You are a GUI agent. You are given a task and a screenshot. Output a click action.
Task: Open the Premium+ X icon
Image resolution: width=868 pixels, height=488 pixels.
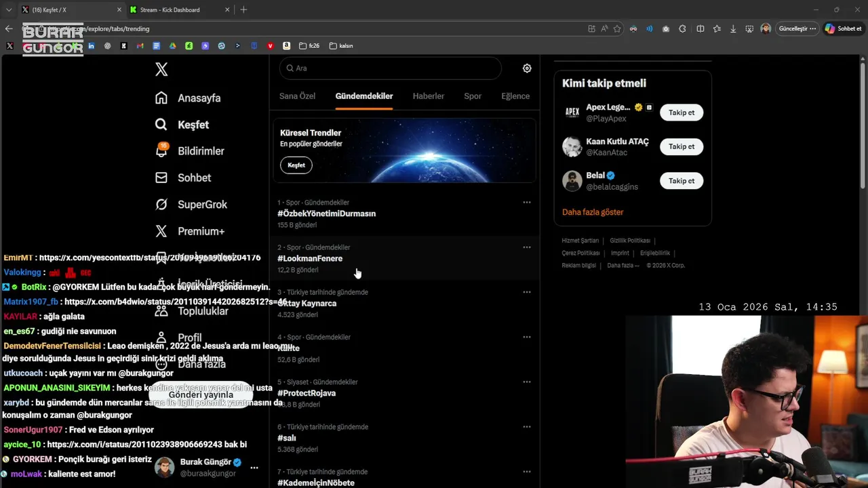161,231
